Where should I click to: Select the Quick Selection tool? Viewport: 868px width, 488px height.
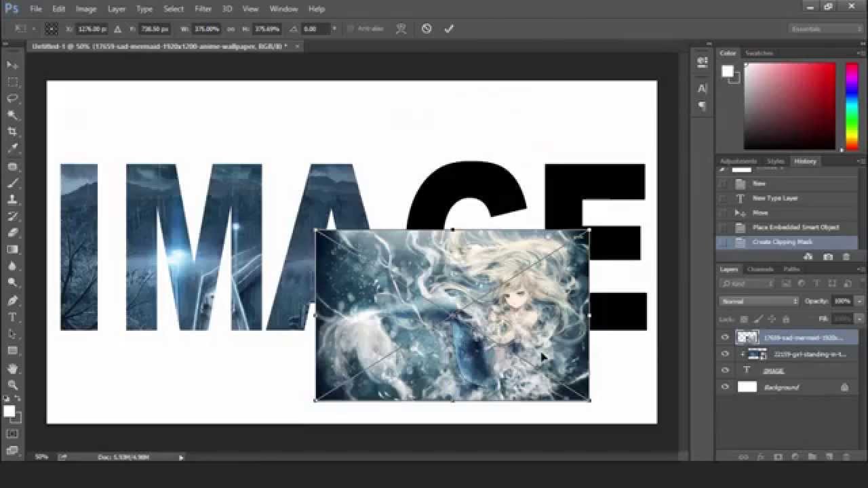12,115
